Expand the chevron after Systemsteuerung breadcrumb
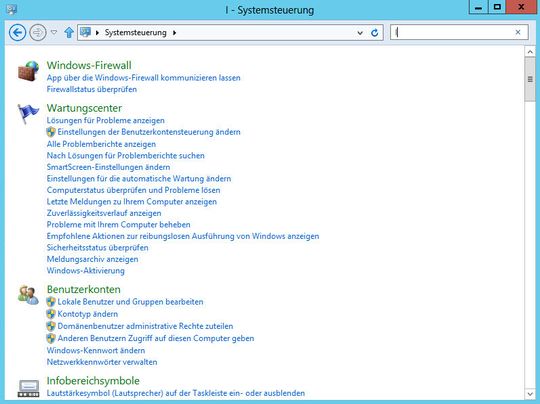Screen dimensions: 540x404 pyautogui.click(x=174, y=33)
